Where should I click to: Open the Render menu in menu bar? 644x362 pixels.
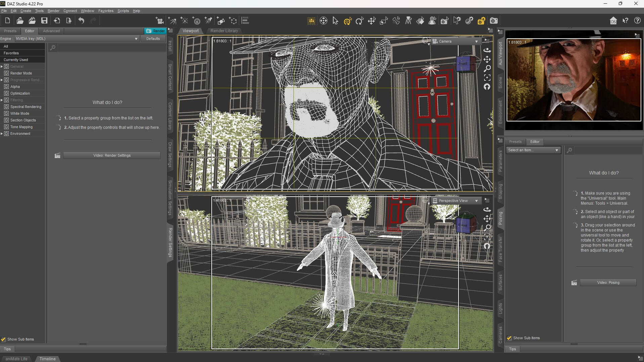click(53, 11)
